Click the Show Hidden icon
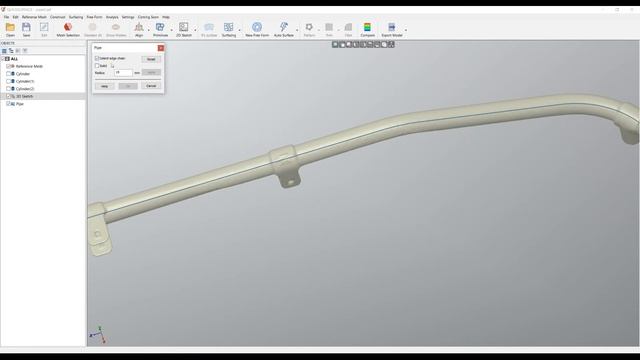640x360 pixels. coord(116,27)
